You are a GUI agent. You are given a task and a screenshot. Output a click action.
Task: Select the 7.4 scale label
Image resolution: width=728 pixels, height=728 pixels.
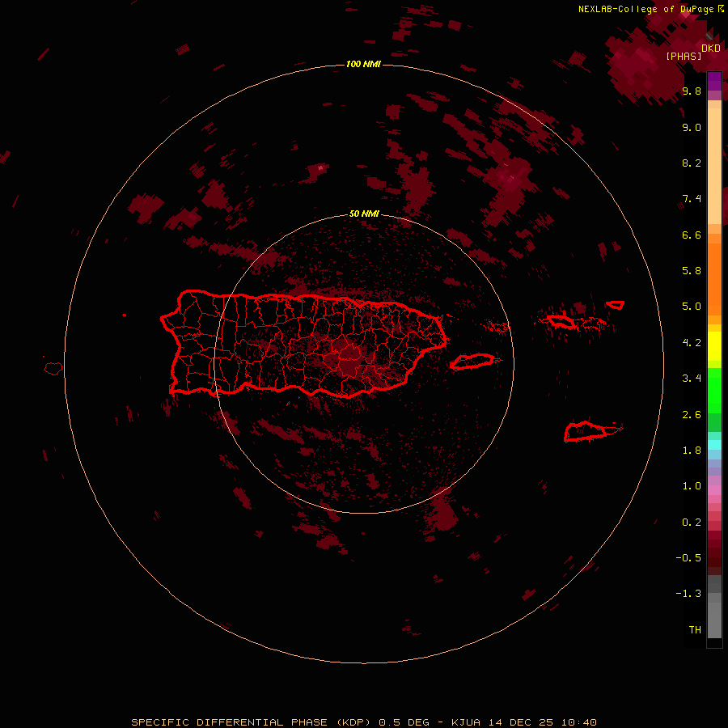(x=692, y=199)
